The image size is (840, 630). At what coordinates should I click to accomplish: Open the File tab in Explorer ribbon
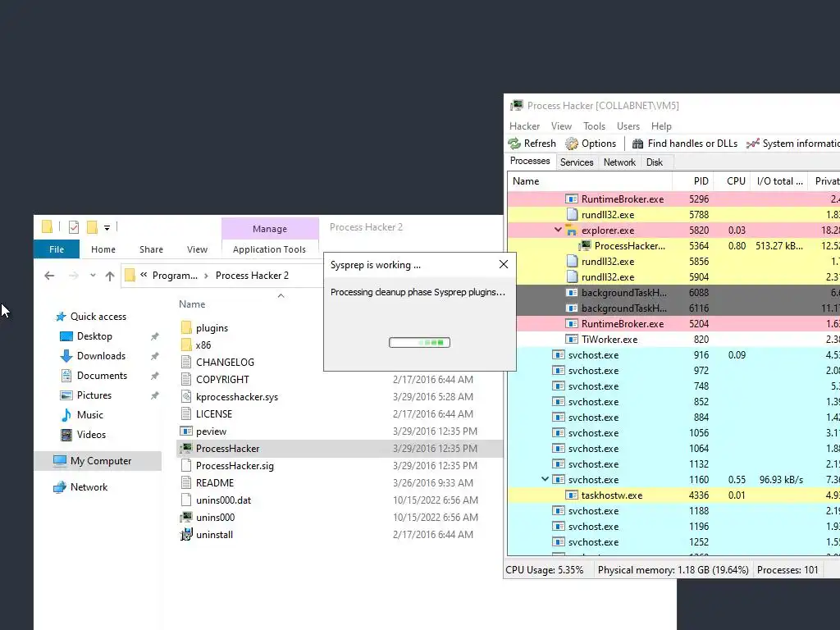tap(57, 249)
